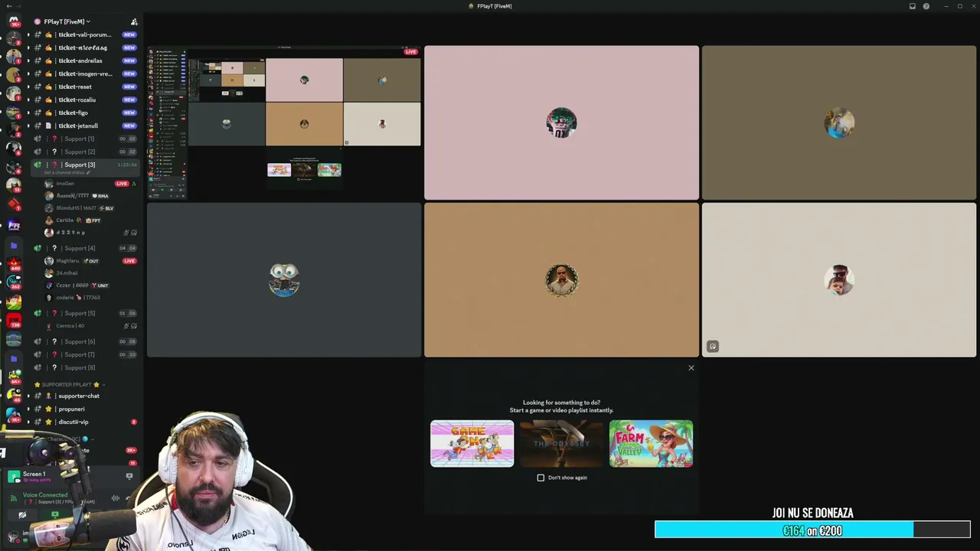Go back using the title bar arrow
The height and width of the screenshot is (551, 980).
(8, 6)
